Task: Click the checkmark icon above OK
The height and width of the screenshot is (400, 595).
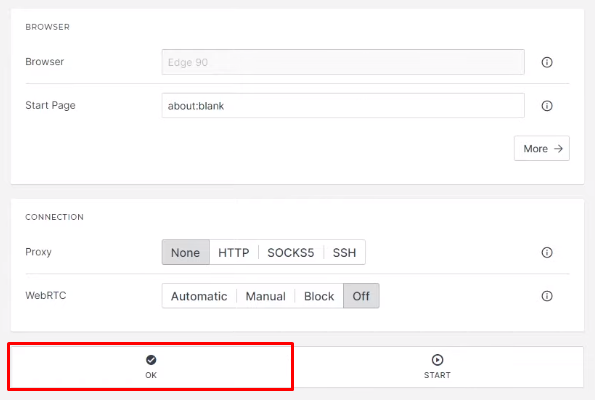Action: coord(151,359)
